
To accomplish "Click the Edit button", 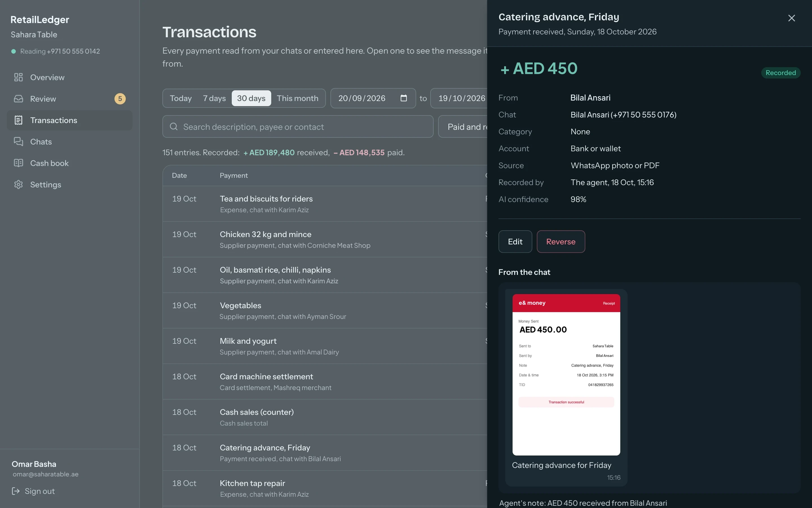I will point(515,242).
